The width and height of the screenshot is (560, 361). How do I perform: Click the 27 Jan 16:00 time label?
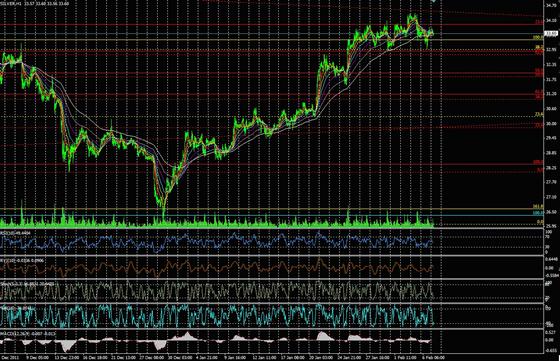(378, 357)
